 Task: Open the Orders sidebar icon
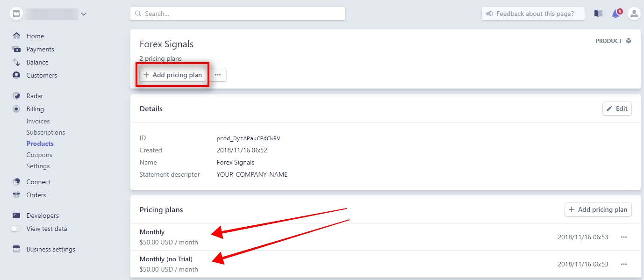pyautogui.click(x=16, y=195)
